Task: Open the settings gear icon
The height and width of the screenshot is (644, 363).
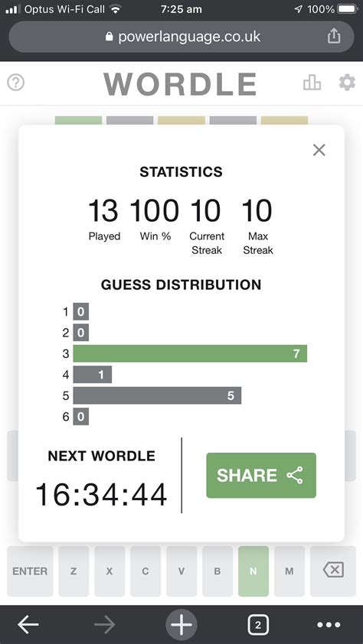Action: [x=347, y=83]
